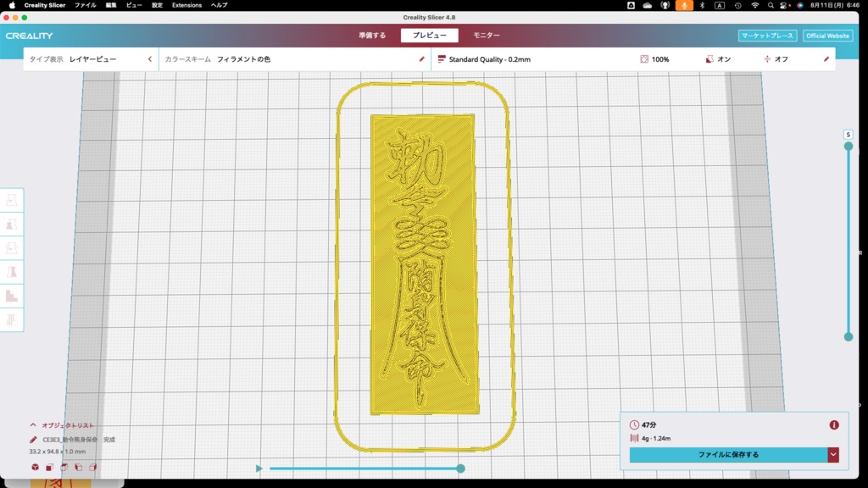Open the Extensions menu
Screen dimensions: 868x488
click(x=186, y=5)
